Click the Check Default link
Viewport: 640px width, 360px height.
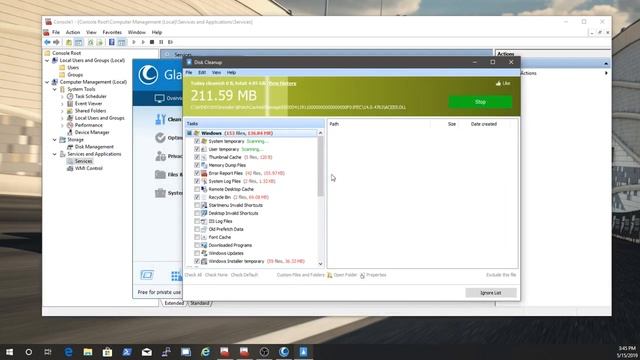244,275
